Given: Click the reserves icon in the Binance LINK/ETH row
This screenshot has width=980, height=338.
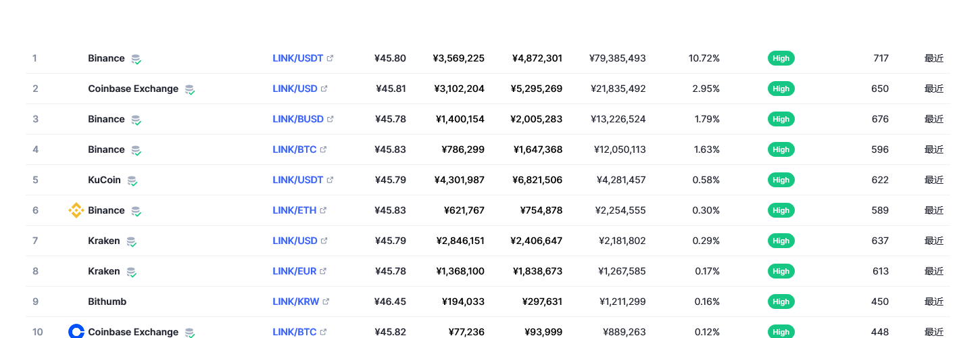Looking at the screenshot, I should [x=136, y=211].
